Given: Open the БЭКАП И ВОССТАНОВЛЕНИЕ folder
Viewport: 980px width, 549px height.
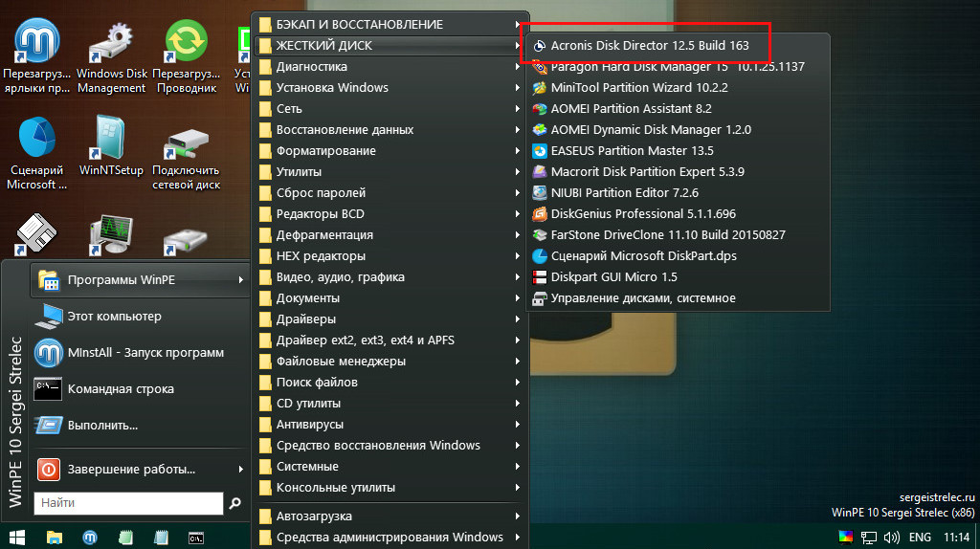Looking at the screenshot, I should 390,24.
